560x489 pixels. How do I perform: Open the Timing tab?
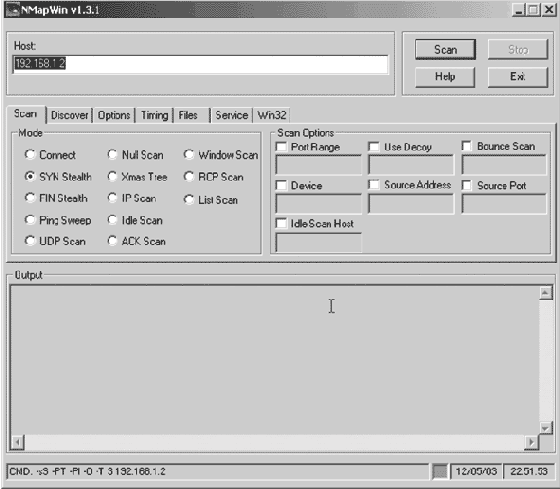pos(154,115)
